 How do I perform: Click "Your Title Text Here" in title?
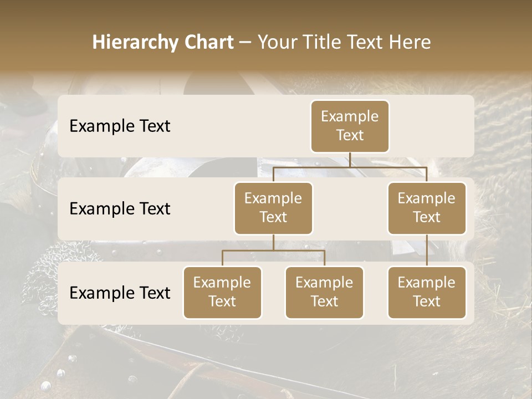[344, 42]
